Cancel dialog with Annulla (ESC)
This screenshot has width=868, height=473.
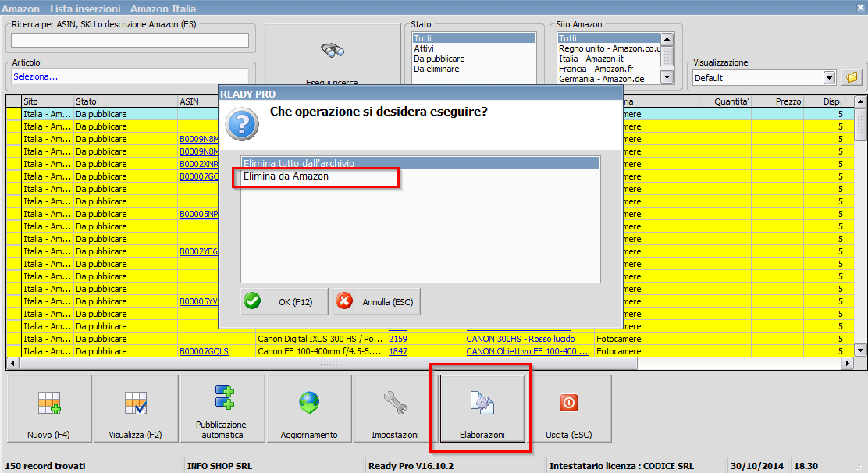tap(376, 301)
